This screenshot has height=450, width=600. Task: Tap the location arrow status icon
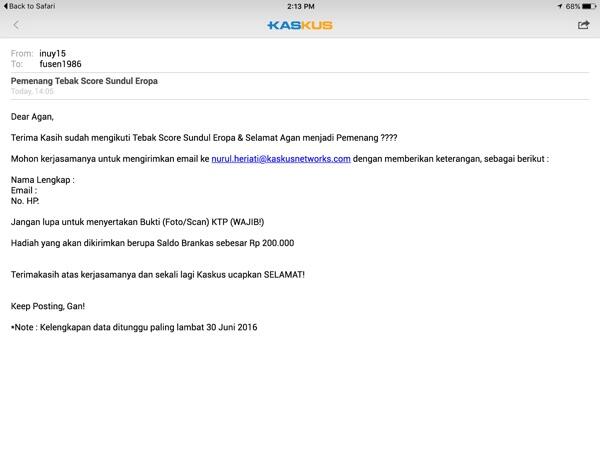(x=560, y=7)
